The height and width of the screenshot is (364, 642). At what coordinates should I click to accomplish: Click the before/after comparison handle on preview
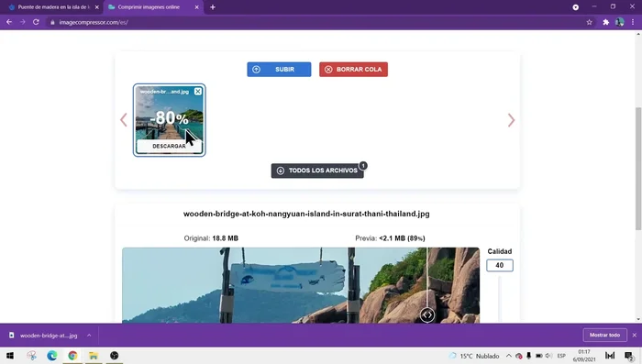click(x=427, y=314)
